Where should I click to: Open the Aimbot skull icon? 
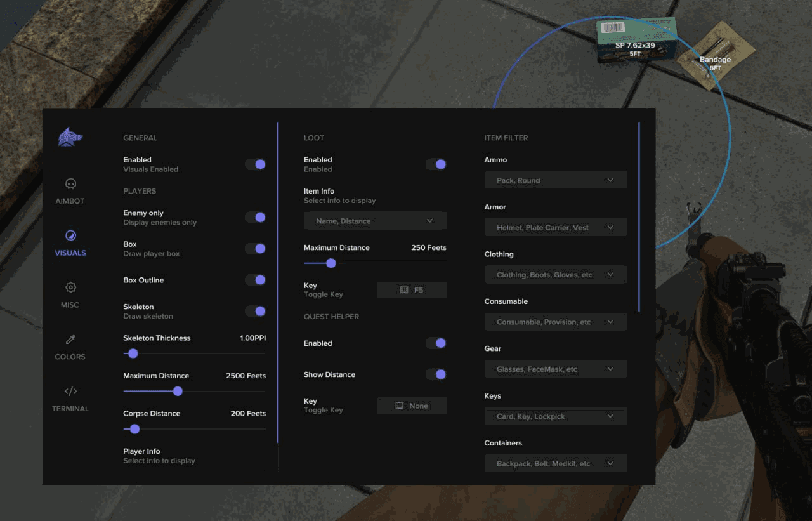[x=70, y=184]
